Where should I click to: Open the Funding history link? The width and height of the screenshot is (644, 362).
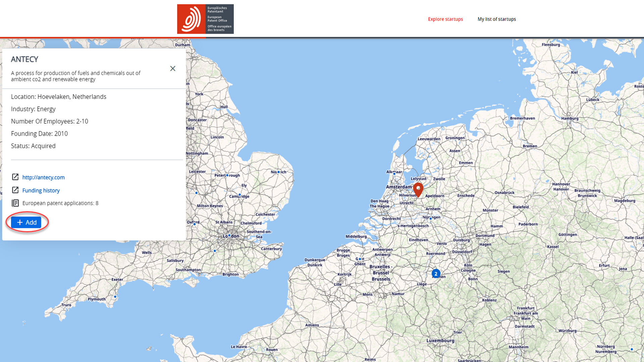click(x=41, y=190)
